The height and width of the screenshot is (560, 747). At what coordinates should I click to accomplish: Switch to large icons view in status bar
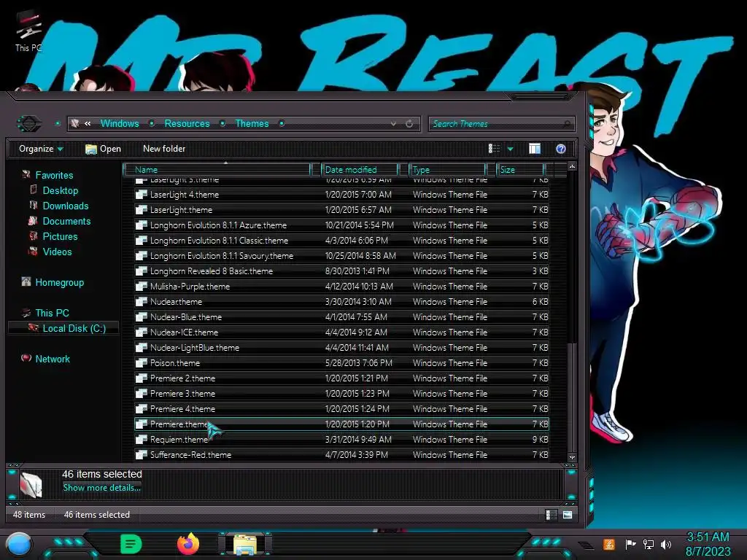pyautogui.click(x=568, y=515)
